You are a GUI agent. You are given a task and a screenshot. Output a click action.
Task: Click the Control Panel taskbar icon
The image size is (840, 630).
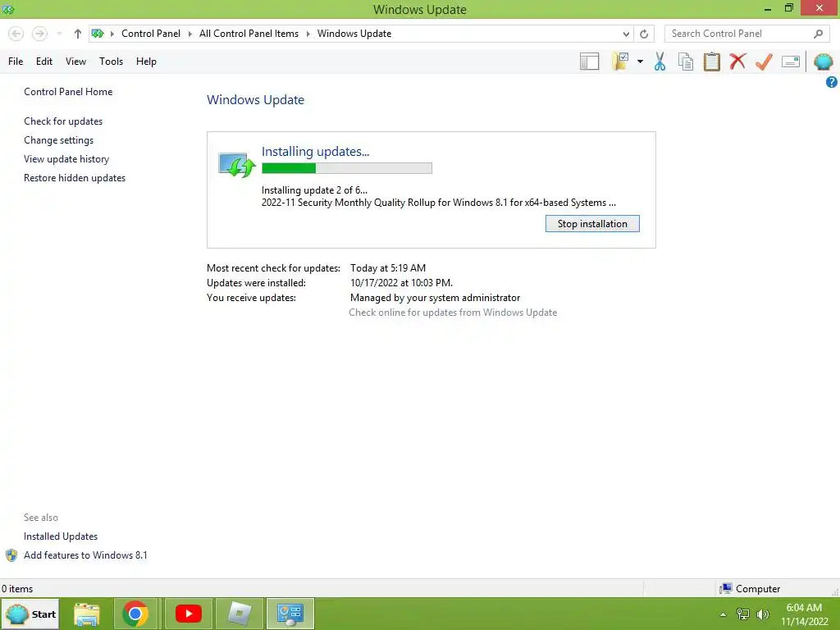coord(290,614)
